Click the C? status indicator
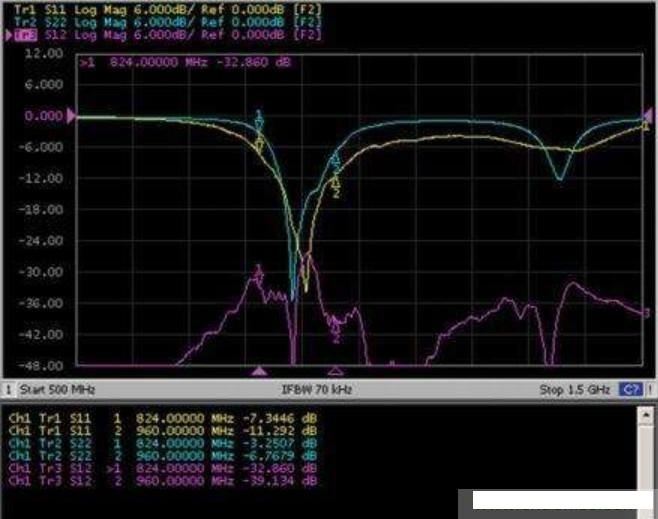Screen dimensions: 658x519 [x=629, y=389]
